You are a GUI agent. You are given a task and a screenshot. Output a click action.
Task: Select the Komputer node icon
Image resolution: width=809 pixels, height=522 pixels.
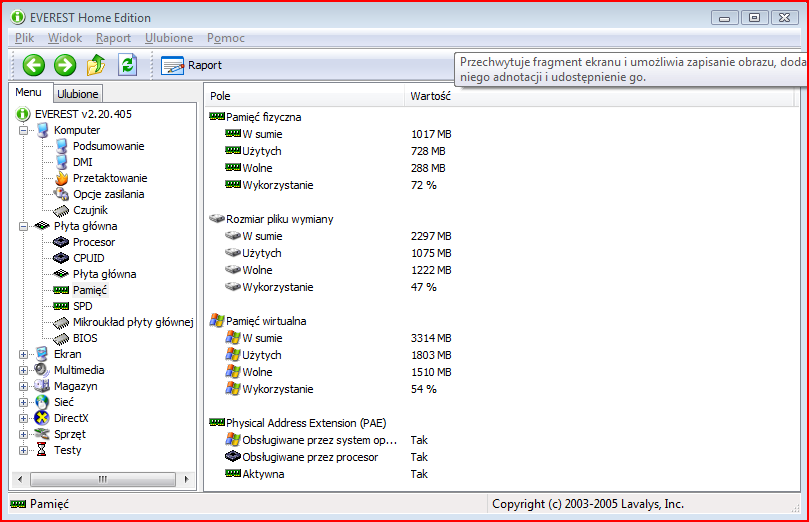click(x=42, y=130)
